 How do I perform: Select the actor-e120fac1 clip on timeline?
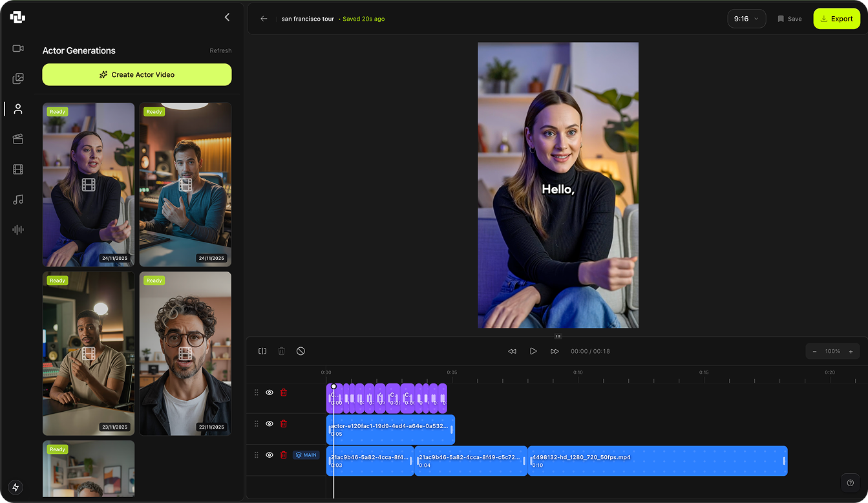click(390, 429)
